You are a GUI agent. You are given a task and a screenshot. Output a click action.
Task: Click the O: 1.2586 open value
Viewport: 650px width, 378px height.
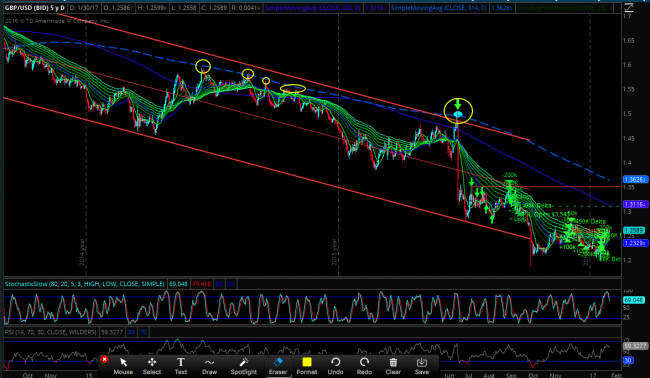click(118, 7)
